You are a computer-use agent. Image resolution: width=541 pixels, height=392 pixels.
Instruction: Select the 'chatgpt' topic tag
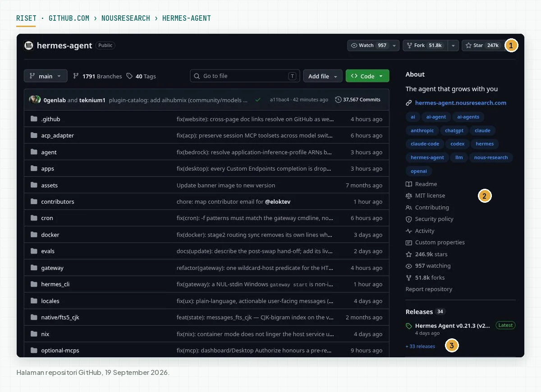point(454,130)
